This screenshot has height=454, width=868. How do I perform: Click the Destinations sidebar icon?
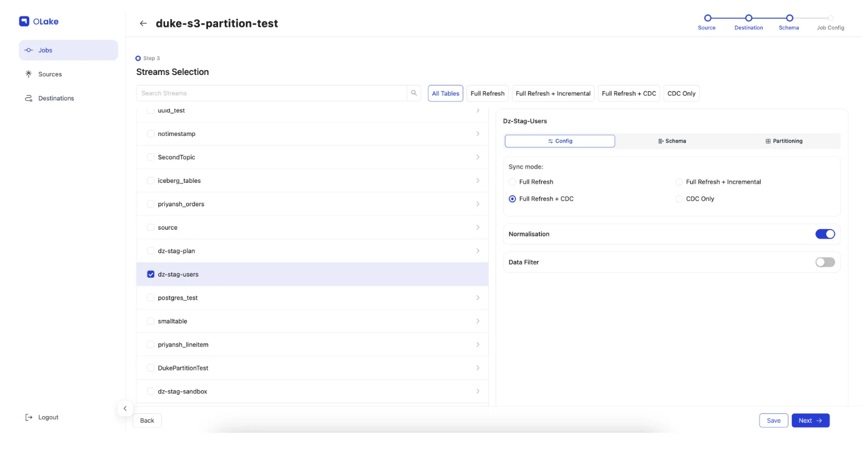(29, 98)
